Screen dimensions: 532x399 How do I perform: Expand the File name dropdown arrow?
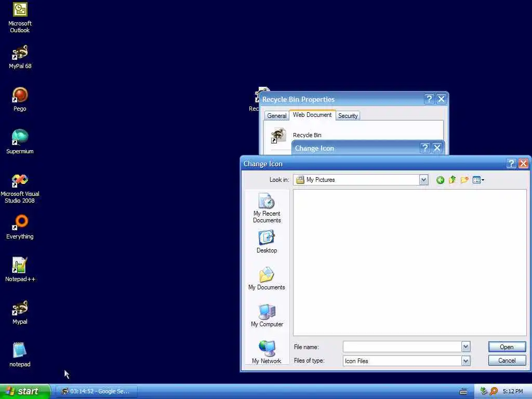[466, 347]
